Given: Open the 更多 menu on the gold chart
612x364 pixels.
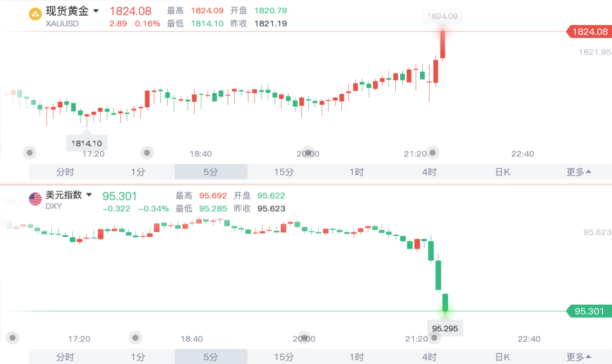Looking at the screenshot, I should click(x=579, y=172).
